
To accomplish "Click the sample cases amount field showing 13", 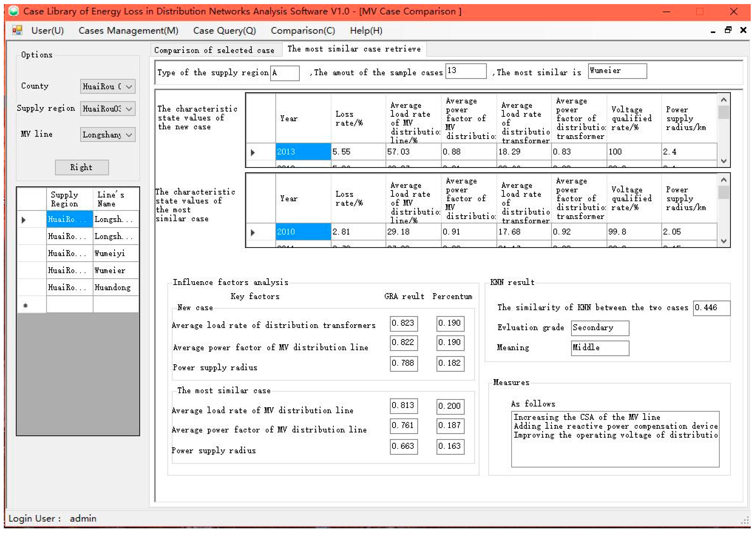I will [x=466, y=71].
